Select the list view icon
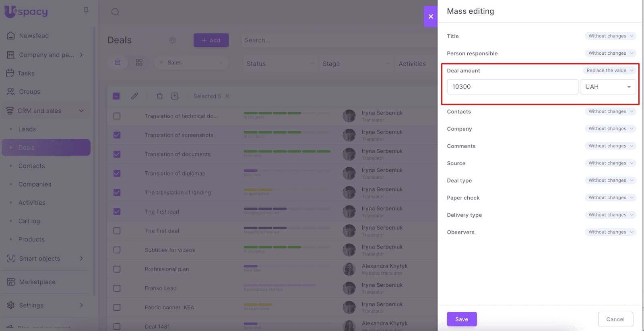The image size is (644, 331). pyautogui.click(x=118, y=63)
